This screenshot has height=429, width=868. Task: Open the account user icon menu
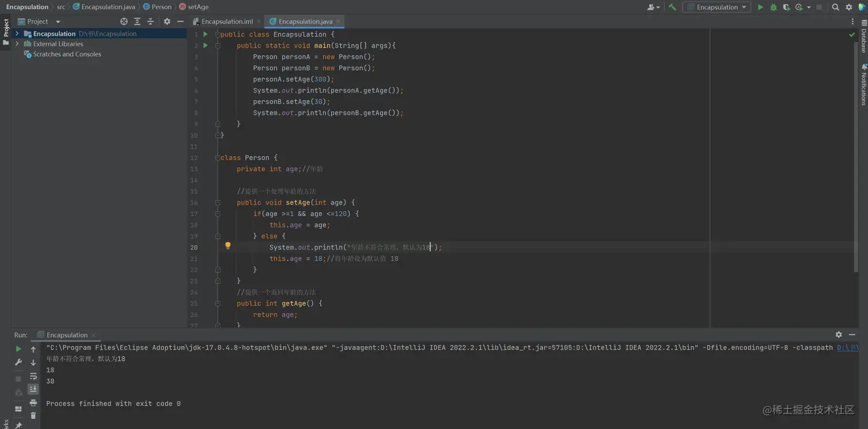click(x=653, y=7)
